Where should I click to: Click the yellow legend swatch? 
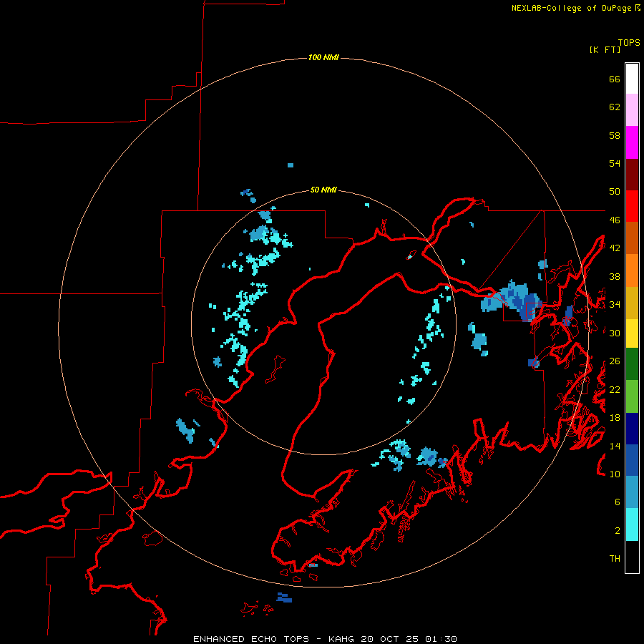click(632, 333)
